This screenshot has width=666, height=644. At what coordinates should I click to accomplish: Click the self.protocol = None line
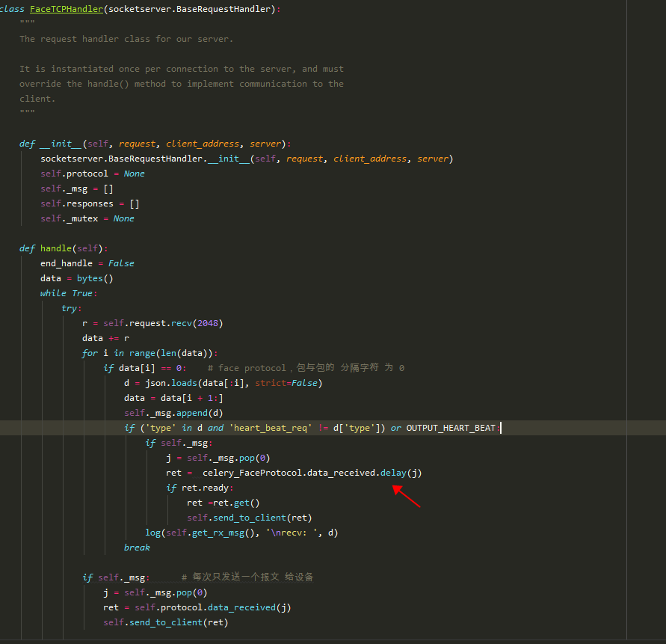pyautogui.click(x=93, y=174)
